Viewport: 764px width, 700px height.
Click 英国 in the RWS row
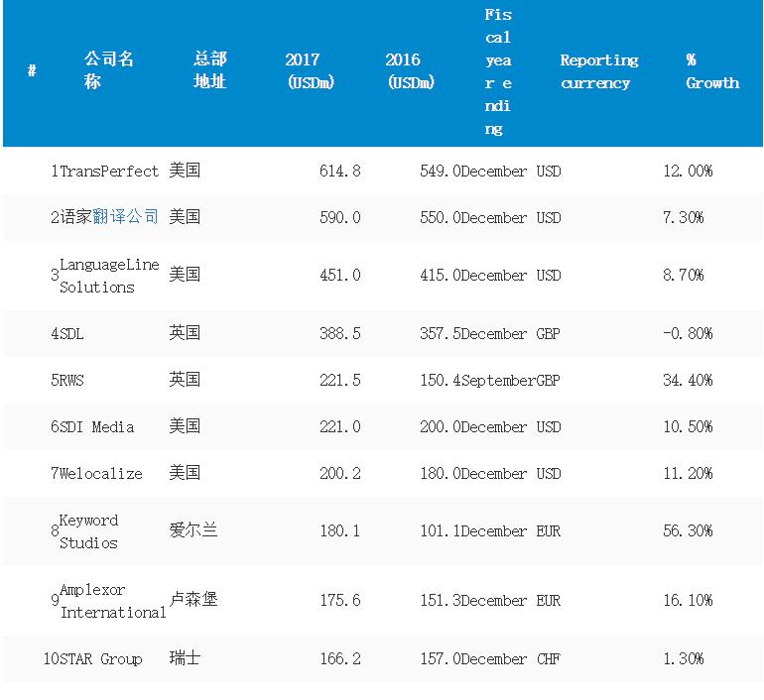185,379
